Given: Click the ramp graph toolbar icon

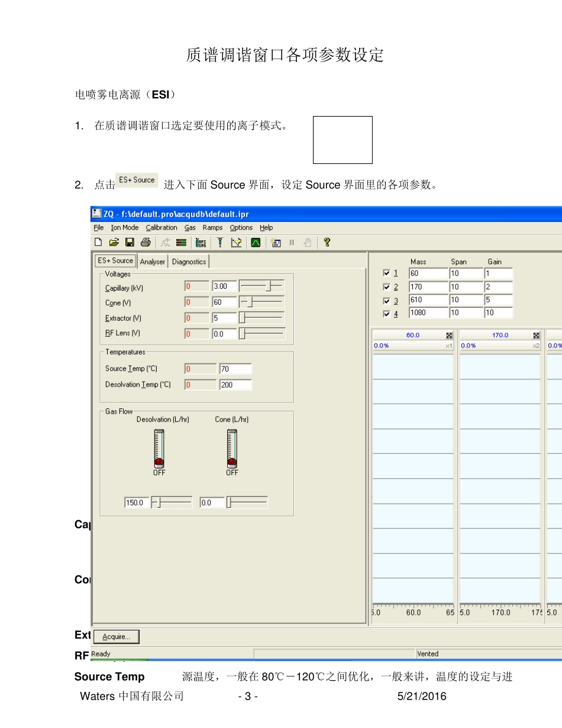Looking at the screenshot, I should pos(236,242).
